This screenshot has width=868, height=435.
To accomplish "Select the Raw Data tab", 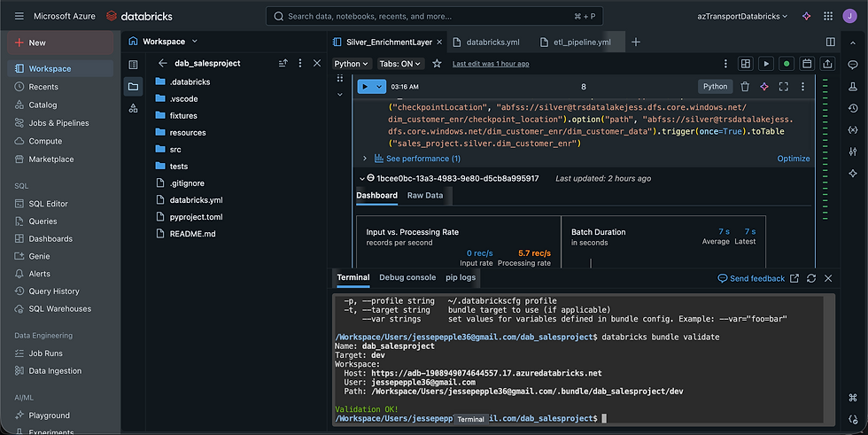I will point(425,196).
